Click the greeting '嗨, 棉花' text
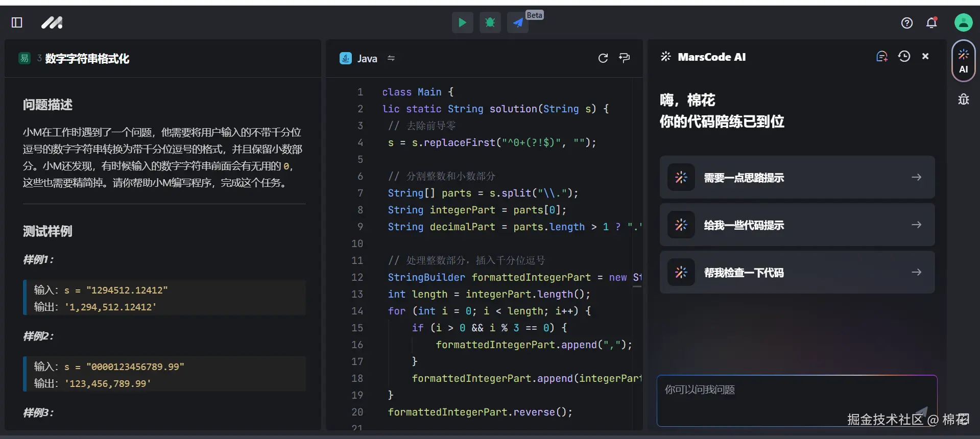Screen dimensions: 980x439 tap(687, 100)
